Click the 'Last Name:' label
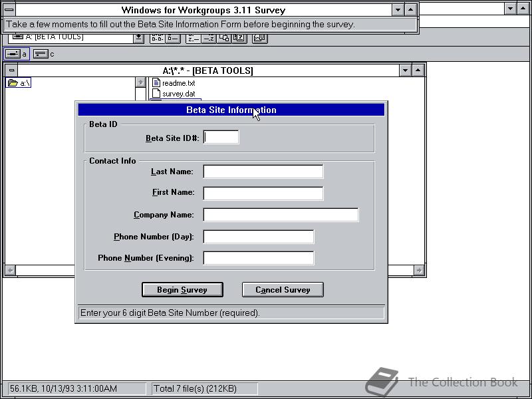Viewport: 532px width, 399px height. (x=172, y=172)
